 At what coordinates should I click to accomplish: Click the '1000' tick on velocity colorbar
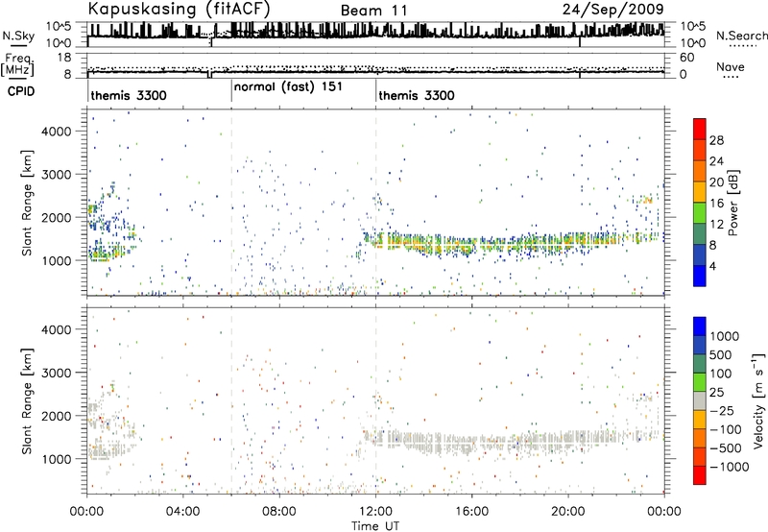coord(724,336)
